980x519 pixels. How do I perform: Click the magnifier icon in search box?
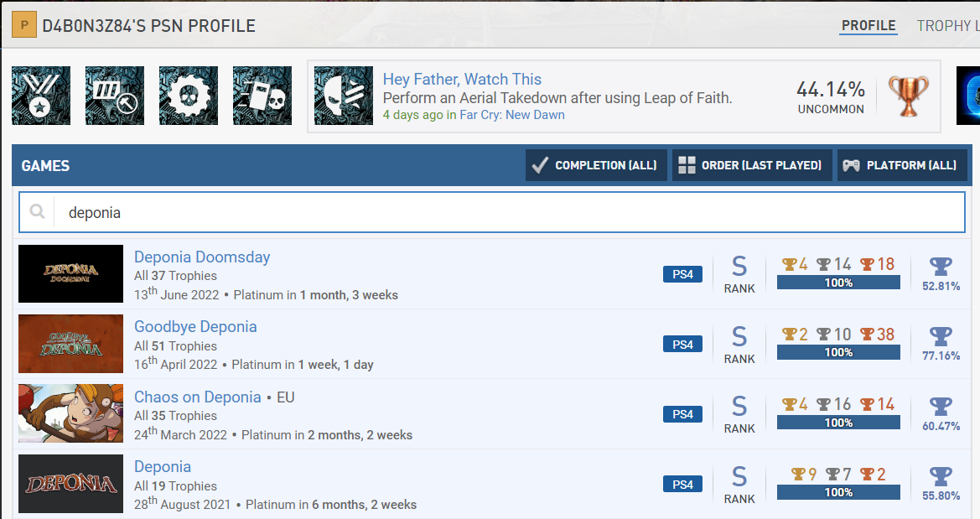(x=38, y=211)
